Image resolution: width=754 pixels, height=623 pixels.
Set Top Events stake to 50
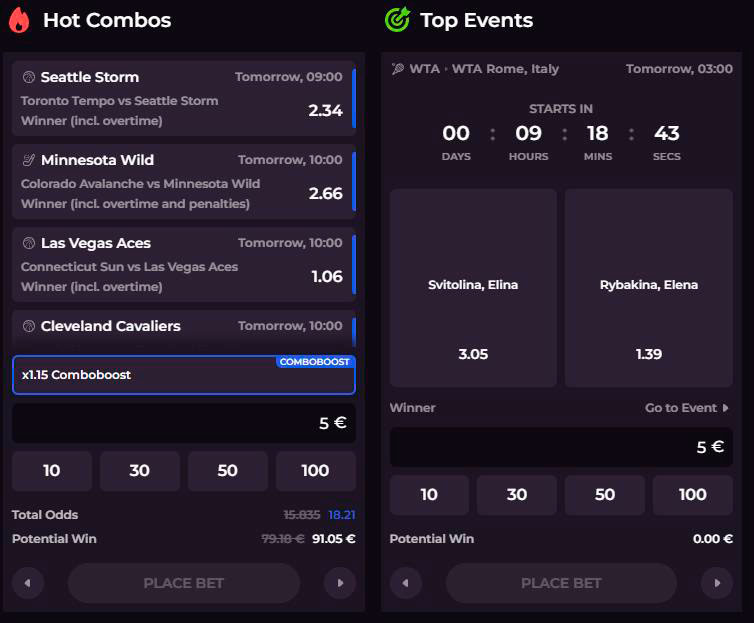(605, 495)
